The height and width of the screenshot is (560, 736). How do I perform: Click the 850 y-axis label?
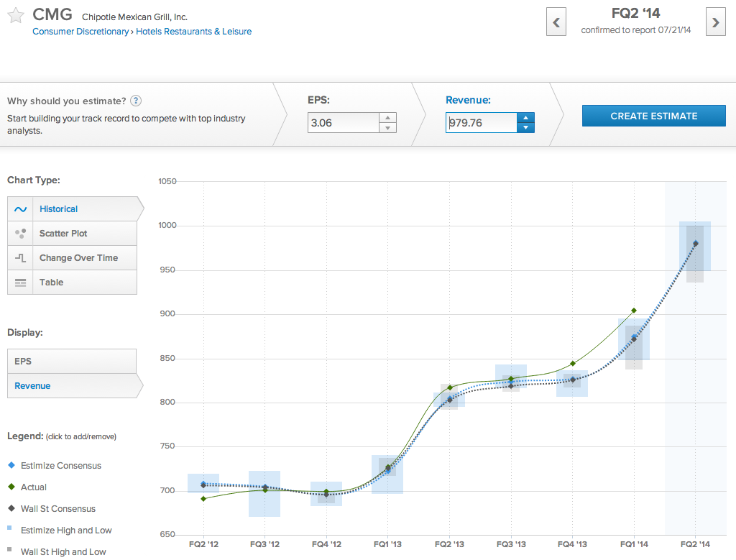coord(167,358)
